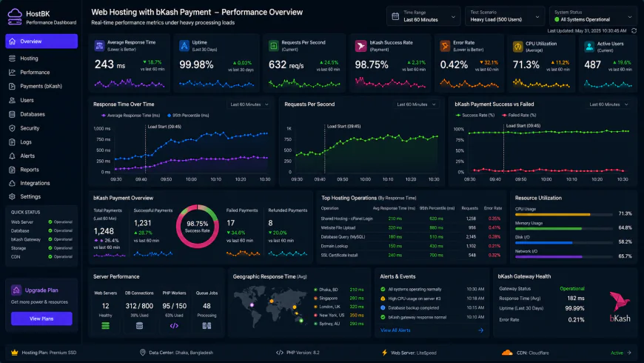The image size is (644, 363).
Task: Click the Requests Per Second card icon
Action: coord(274,46)
